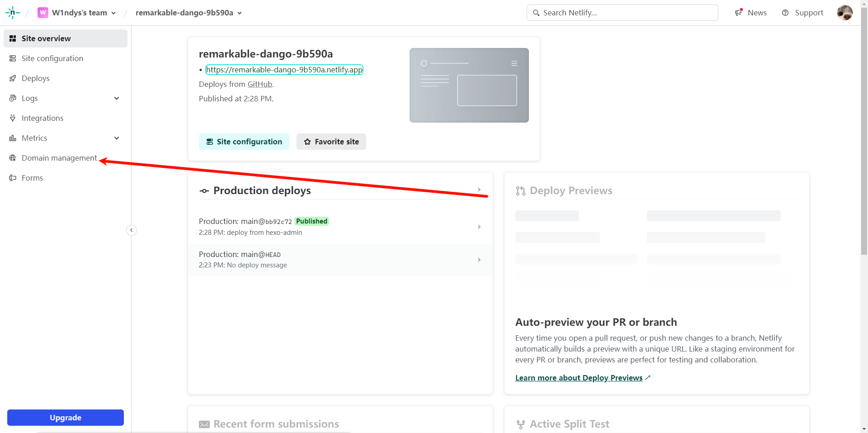Open the remarkable-dango netlify.app URL

click(284, 70)
